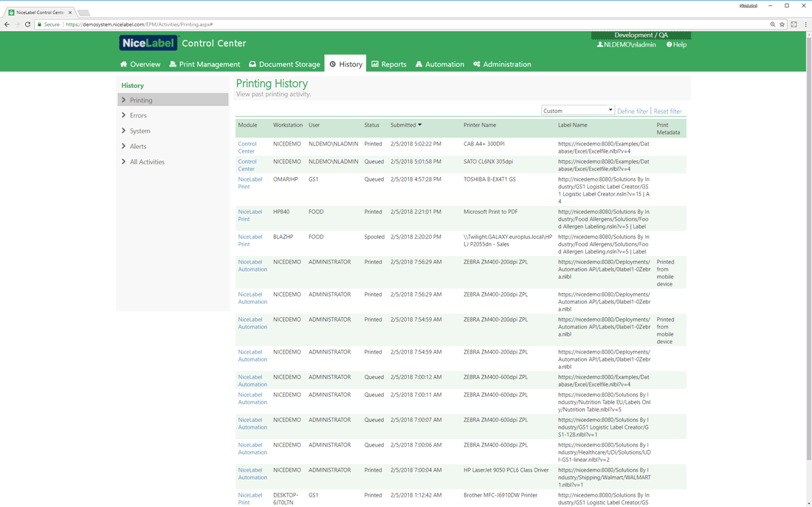The width and height of the screenshot is (812, 507).
Task: Click the Print Metadata column header
Action: [x=668, y=128]
